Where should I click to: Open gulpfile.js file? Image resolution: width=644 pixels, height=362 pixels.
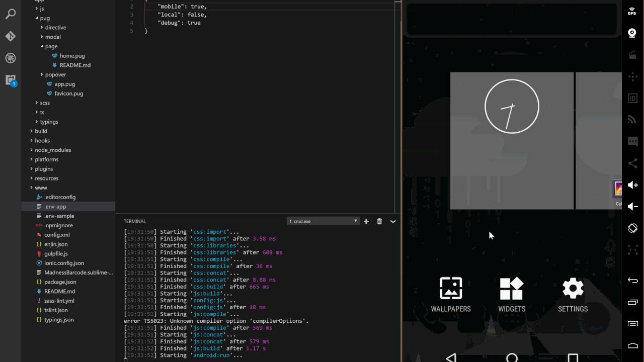[56, 254]
